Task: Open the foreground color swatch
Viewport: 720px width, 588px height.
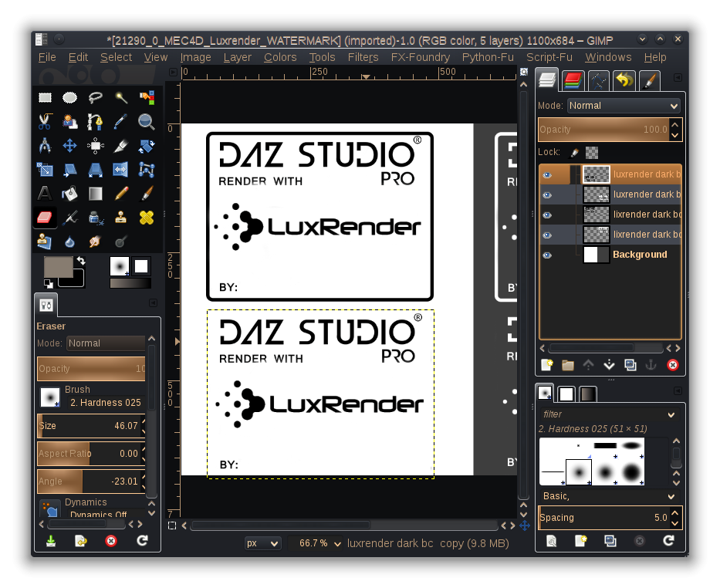Action: click(x=59, y=267)
